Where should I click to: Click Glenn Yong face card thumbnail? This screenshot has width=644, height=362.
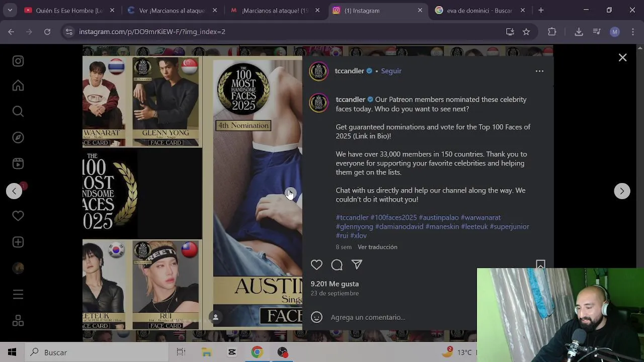tap(166, 102)
